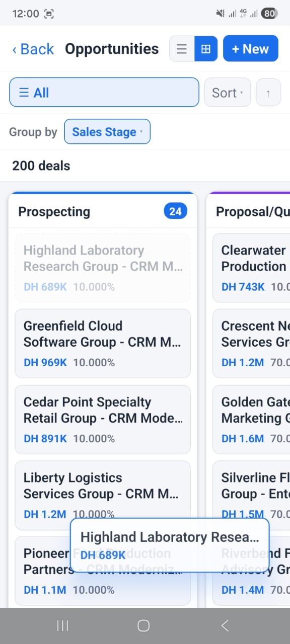Screen dimensions: 290x644
Task: Tap Android recent apps navigation button
Action: (x=62, y=625)
